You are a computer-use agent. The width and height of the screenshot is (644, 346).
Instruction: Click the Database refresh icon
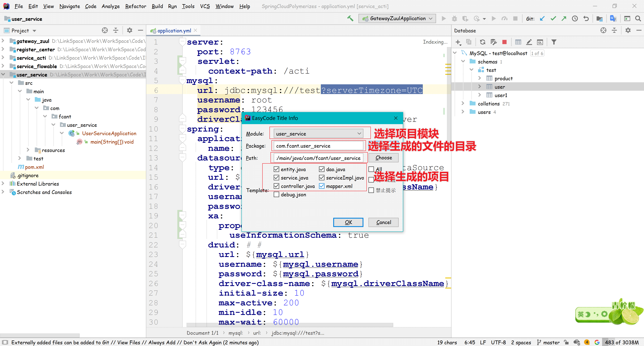coord(482,42)
